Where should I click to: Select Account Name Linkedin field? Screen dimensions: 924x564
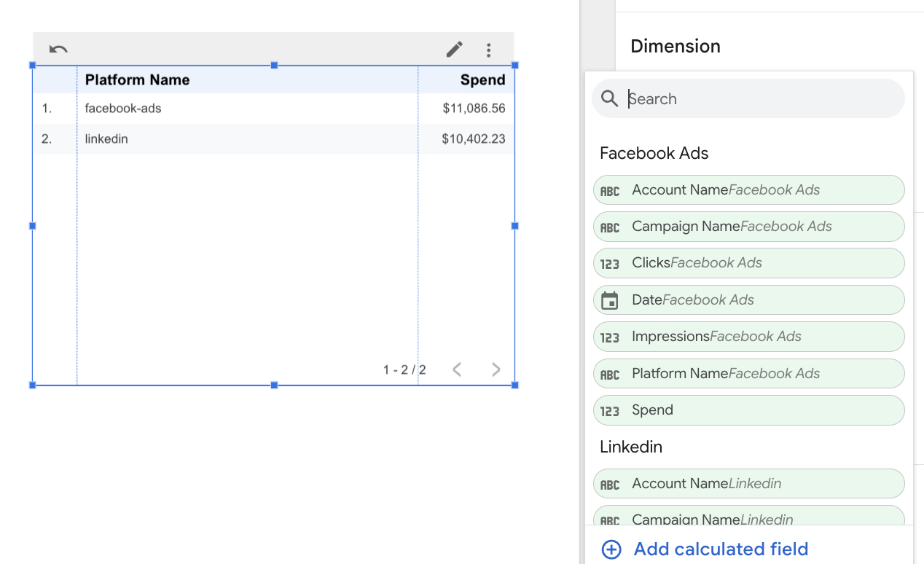[x=748, y=484]
